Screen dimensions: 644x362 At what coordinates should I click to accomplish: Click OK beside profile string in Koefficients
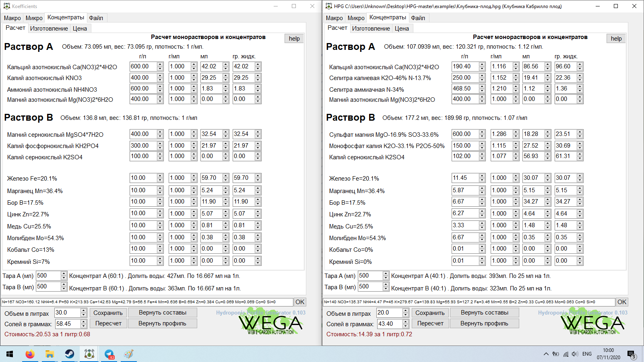point(300,302)
